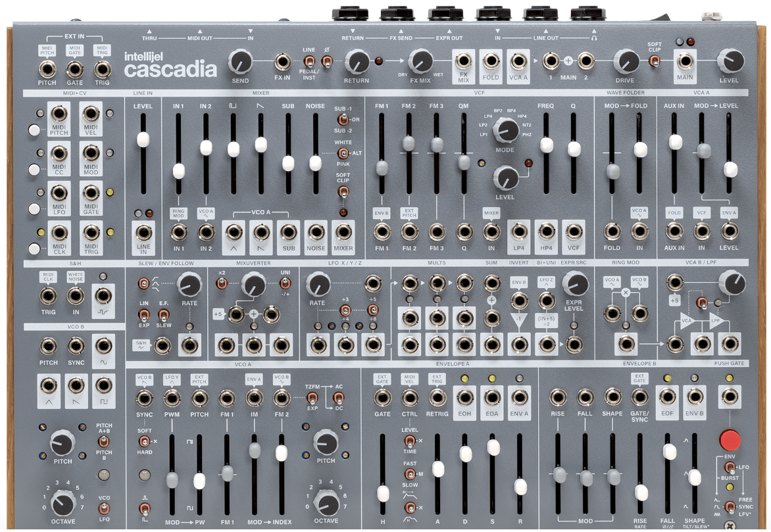Screen dimensions: 771x532
Task: Click the FX IN jack
Action: (282, 62)
